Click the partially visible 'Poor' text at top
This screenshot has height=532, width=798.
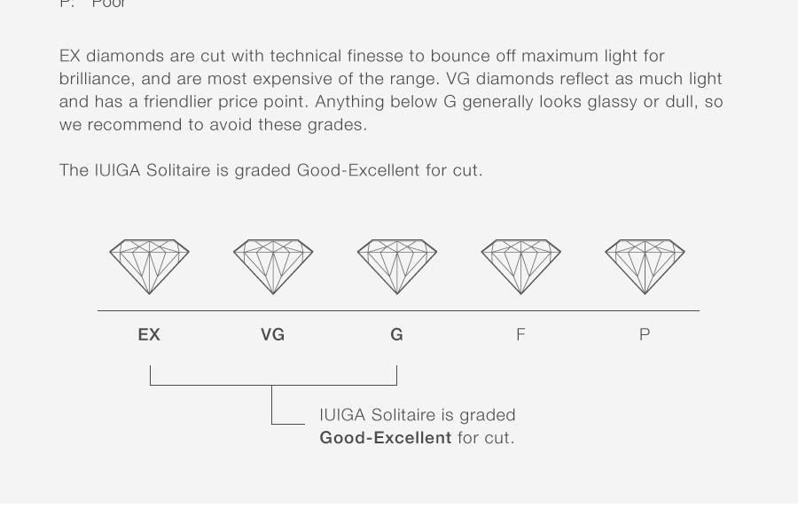[x=109, y=4]
